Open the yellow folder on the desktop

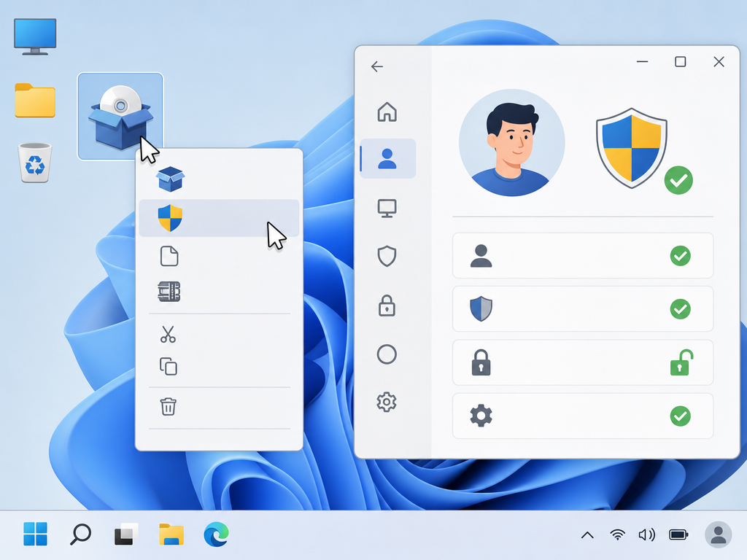pos(35,101)
